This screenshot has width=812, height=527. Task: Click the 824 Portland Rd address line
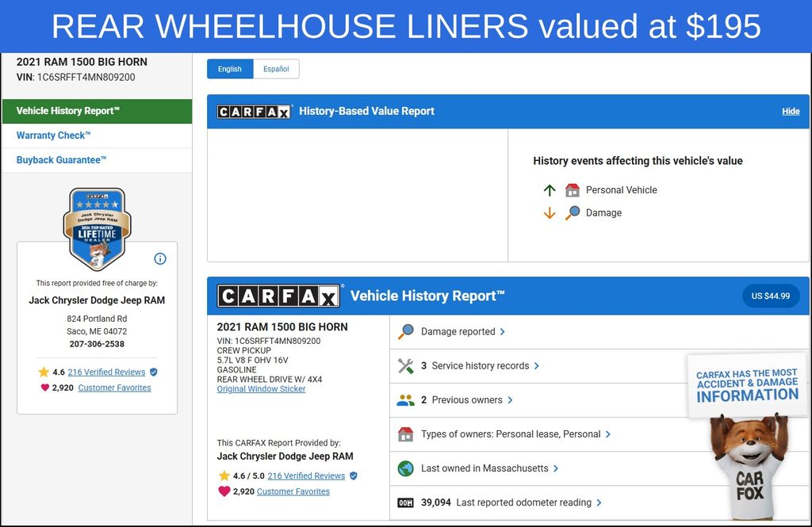pos(97,319)
